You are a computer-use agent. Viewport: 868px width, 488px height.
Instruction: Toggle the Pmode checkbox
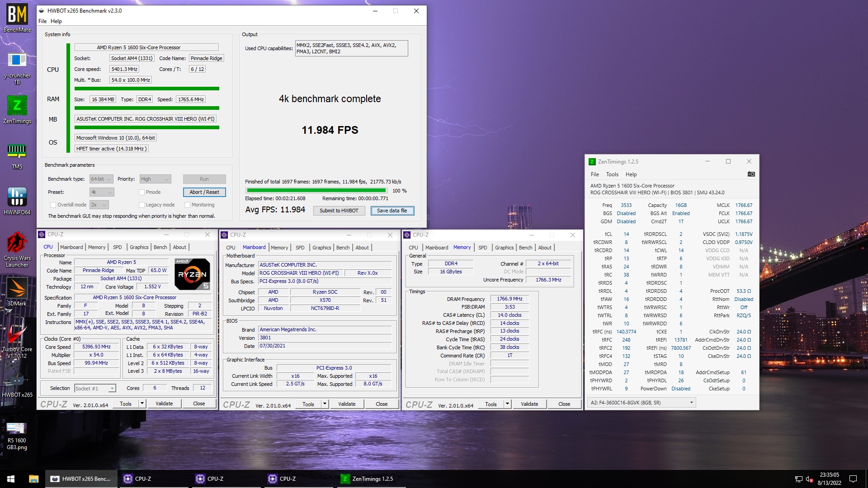coord(142,192)
